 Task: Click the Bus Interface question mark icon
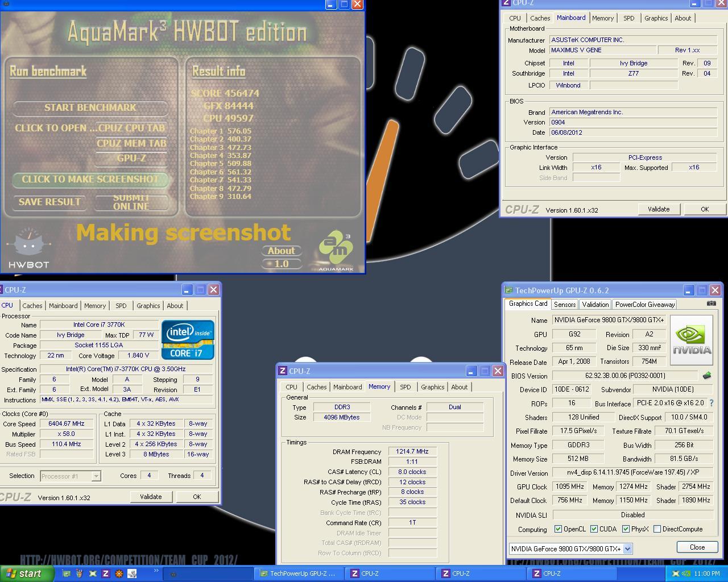point(711,403)
